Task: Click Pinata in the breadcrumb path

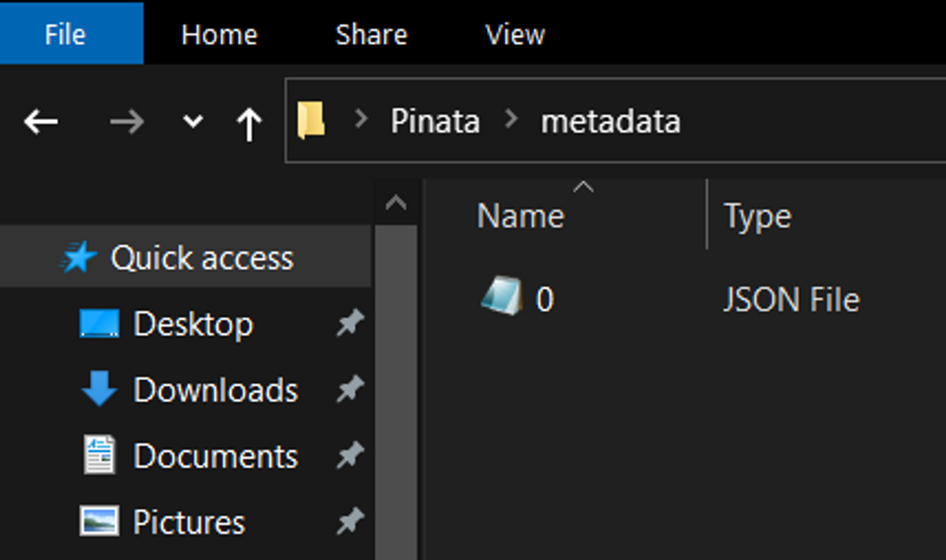Action: [435, 121]
